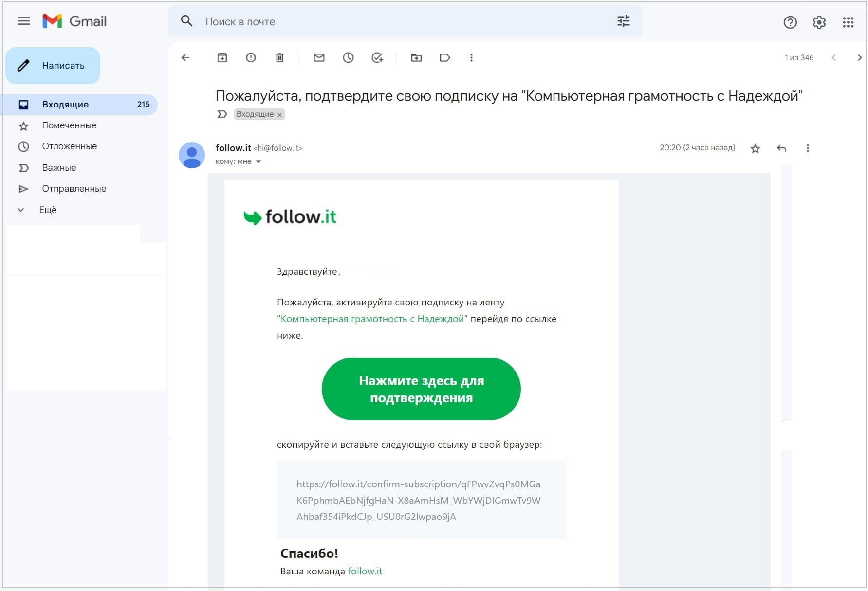Image resolution: width=868 pixels, height=591 pixels.
Task: Archive this email
Action: click(x=222, y=57)
